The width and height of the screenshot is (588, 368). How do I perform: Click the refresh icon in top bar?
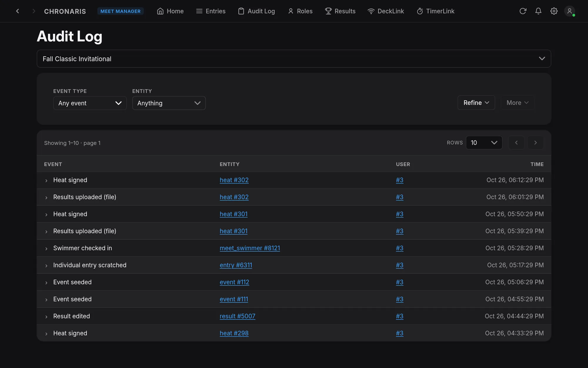pyautogui.click(x=523, y=11)
